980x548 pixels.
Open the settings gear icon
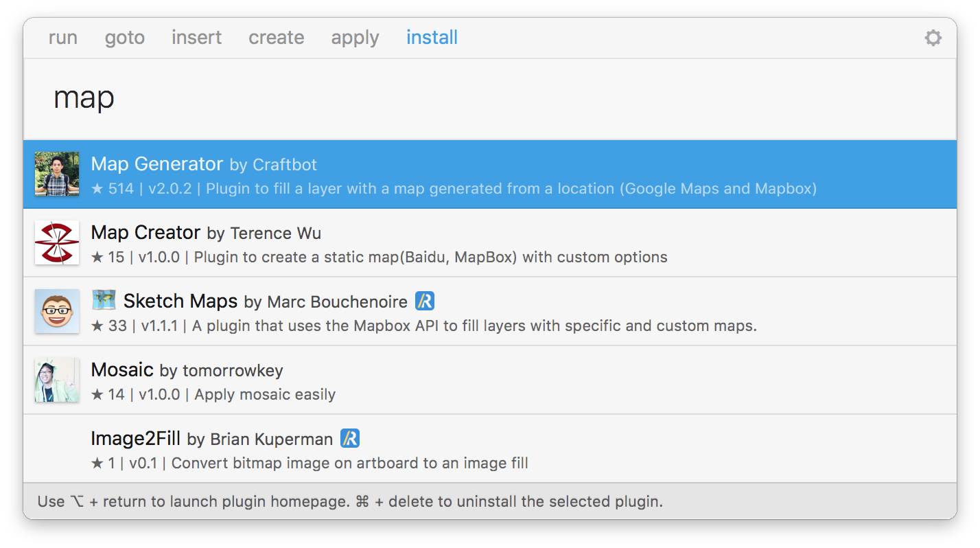pyautogui.click(x=933, y=38)
